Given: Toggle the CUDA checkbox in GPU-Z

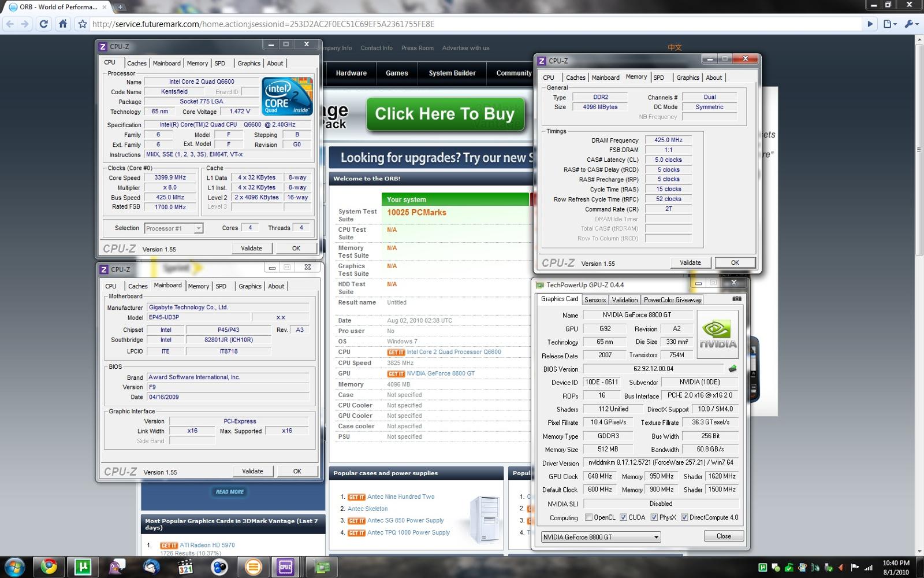Looking at the screenshot, I should [623, 517].
